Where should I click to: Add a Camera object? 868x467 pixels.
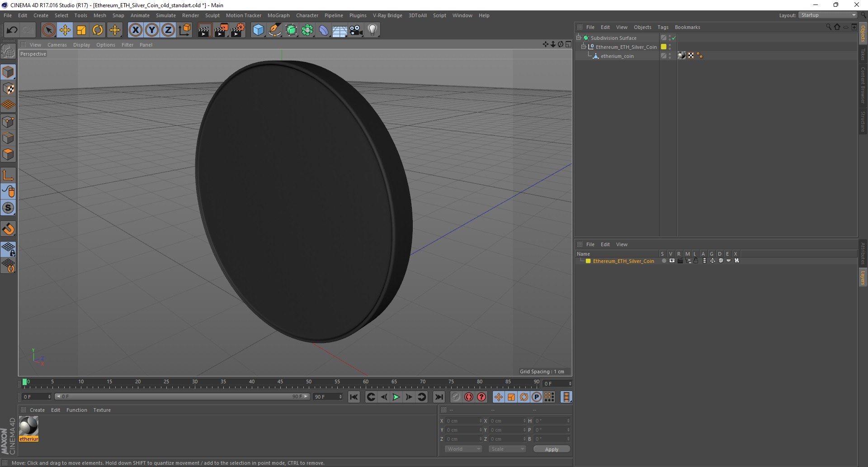[x=356, y=30]
